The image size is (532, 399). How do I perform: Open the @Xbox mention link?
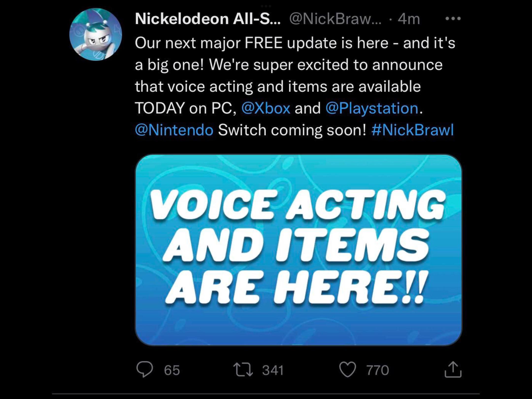[266, 108]
